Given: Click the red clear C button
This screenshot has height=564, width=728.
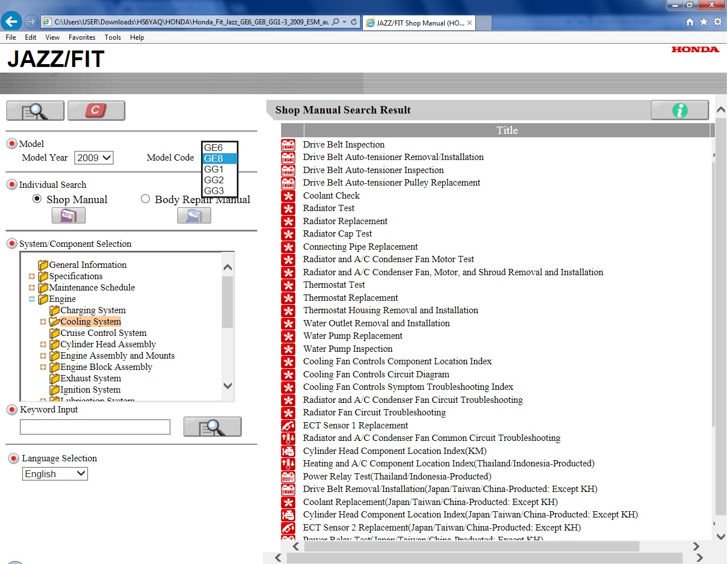Looking at the screenshot, I should click(x=96, y=111).
